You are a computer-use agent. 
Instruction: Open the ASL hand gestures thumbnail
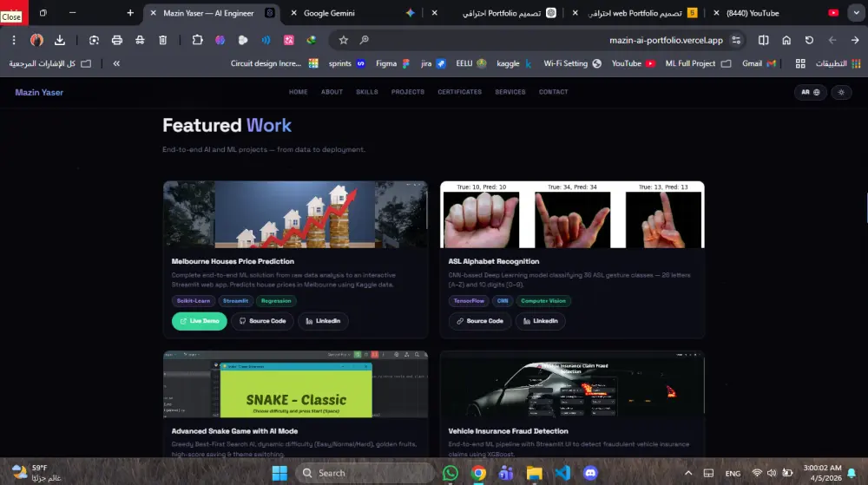[x=572, y=214]
